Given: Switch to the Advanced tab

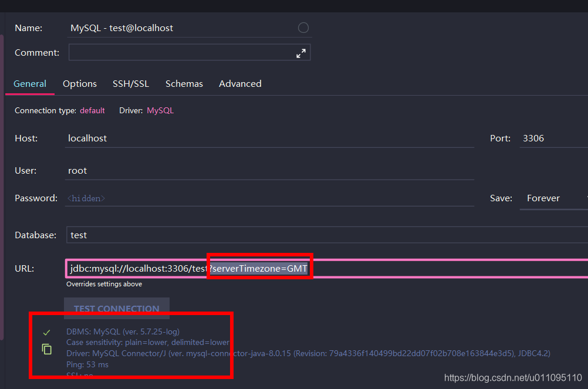Looking at the screenshot, I should [x=239, y=83].
